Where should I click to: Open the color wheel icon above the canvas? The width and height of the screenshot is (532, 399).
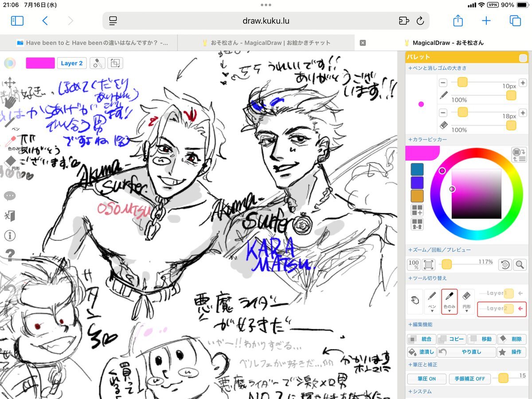coord(10,63)
